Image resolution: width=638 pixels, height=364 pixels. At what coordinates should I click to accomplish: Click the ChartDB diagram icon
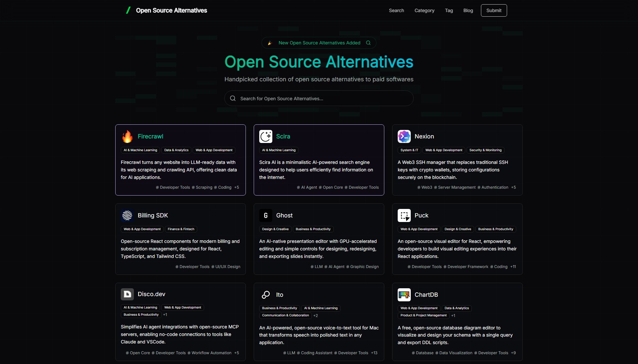[x=404, y=295]
